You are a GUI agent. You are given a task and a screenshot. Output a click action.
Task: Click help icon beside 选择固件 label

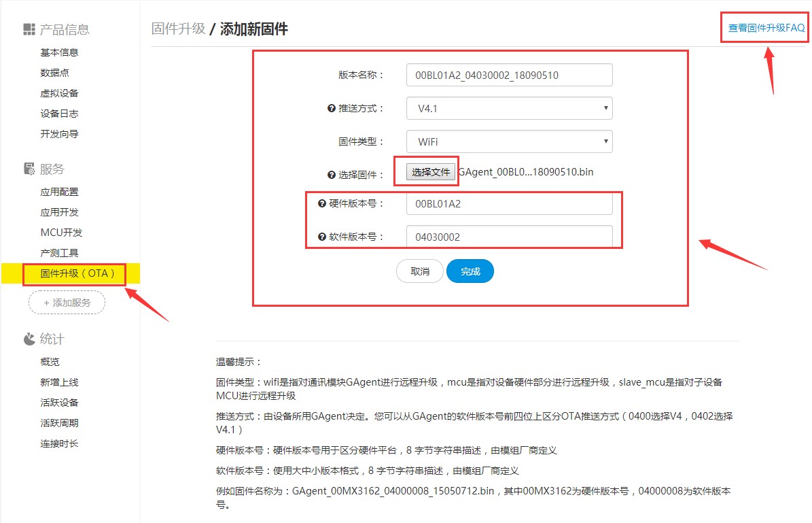tap(331, 175)
